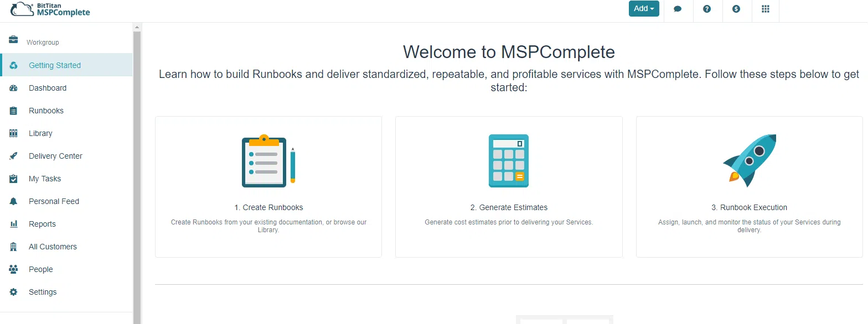Select the '3. Runbook Execution' card title
868x324 pixels.
click(749, 207)
